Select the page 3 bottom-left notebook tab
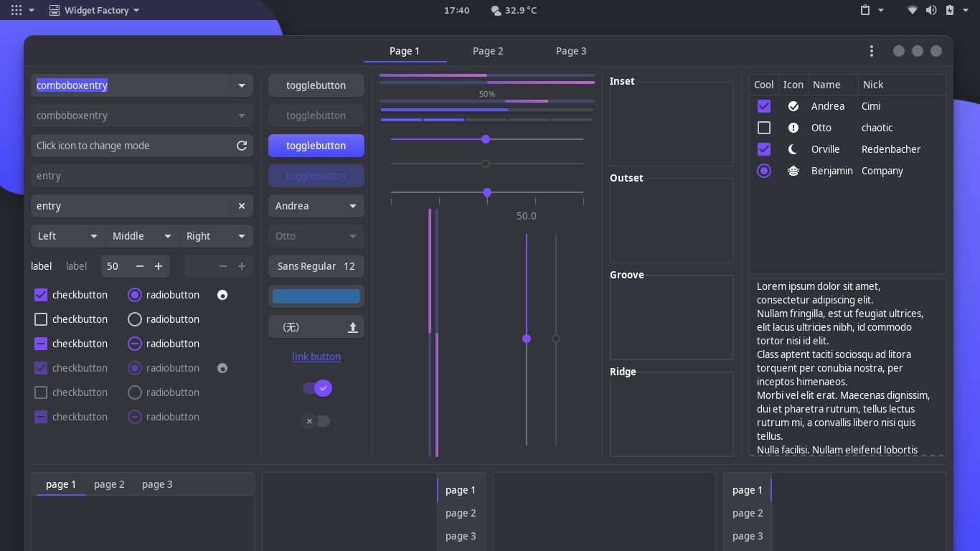The image size is (980, 551). [x=157, y=484]
